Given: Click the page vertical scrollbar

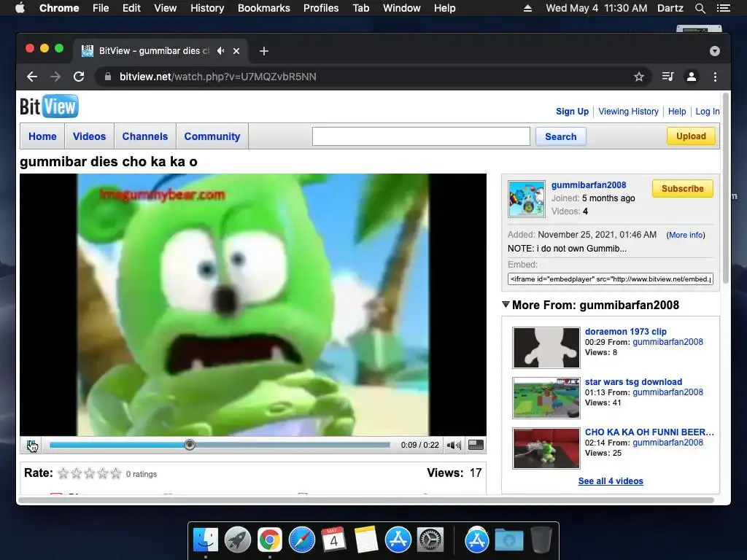Looking at the screenshot, I should tap(726, 189).
